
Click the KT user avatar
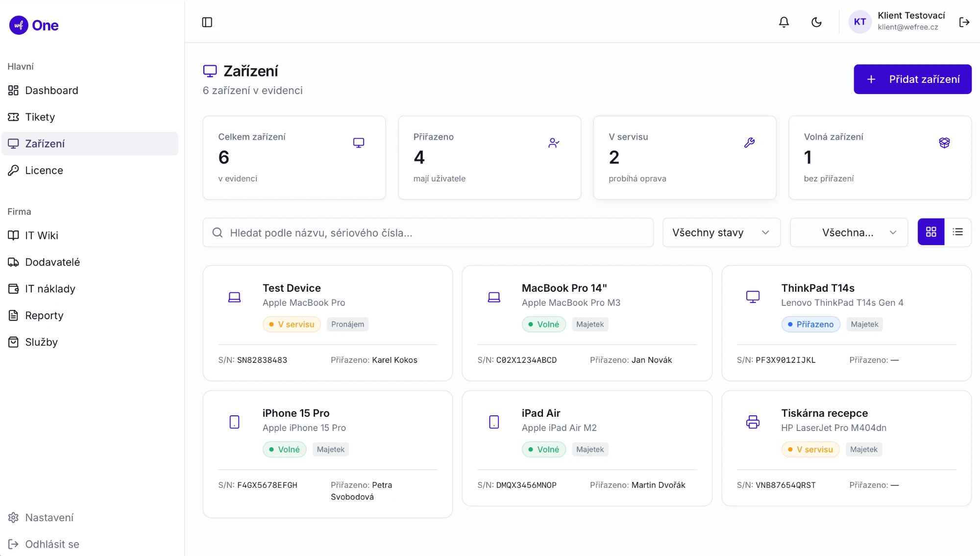(x=859, y=22)
